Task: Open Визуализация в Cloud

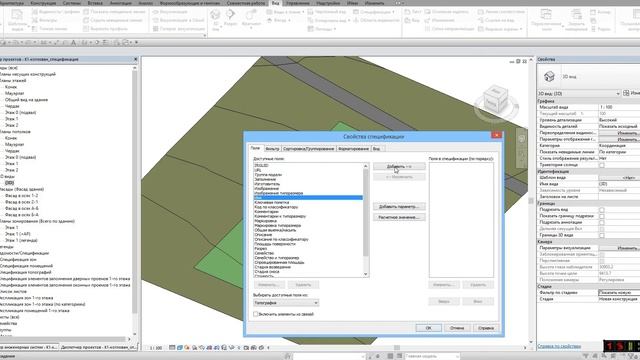Action: [x=178, y=20]
